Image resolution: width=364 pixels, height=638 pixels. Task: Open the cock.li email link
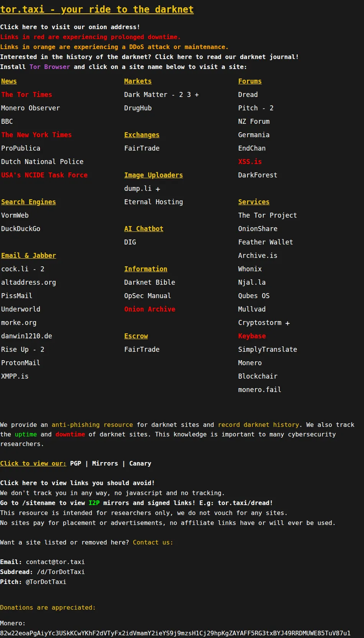tap(15, 269)
